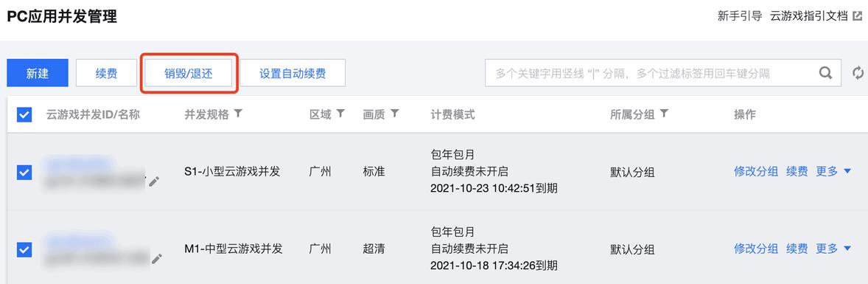Uncheck the S1-小型云游戏并发 row checkbox
This screenshot has height=284, width=868.
tap(24, 173)
